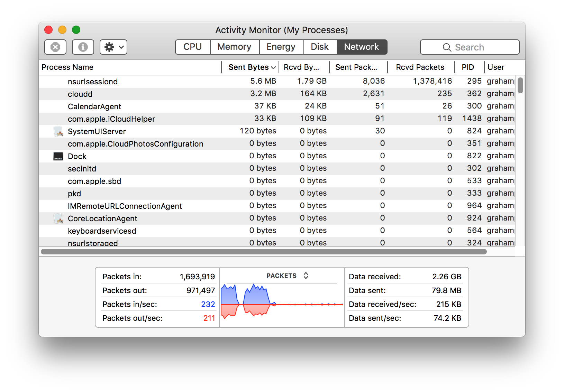Switch to the Disk tab
This screenshot has height=392, width=564.
320,47
